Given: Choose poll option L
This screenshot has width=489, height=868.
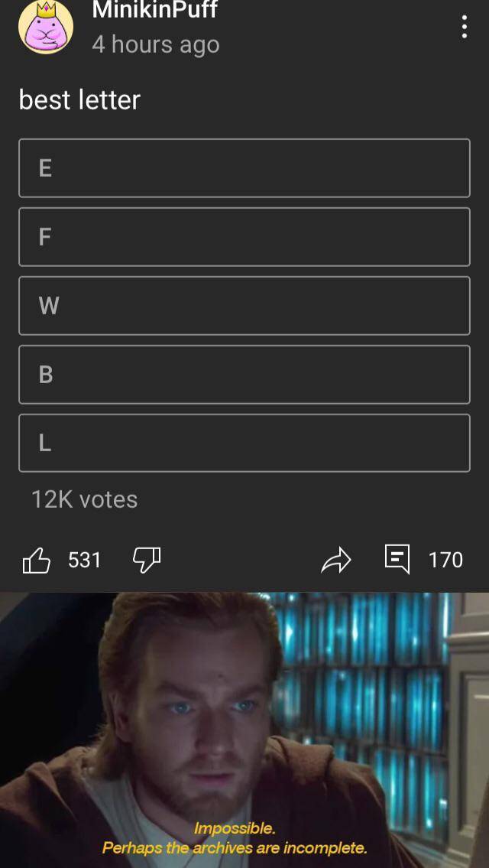Looking at the screenshot, I should point(244,443).
